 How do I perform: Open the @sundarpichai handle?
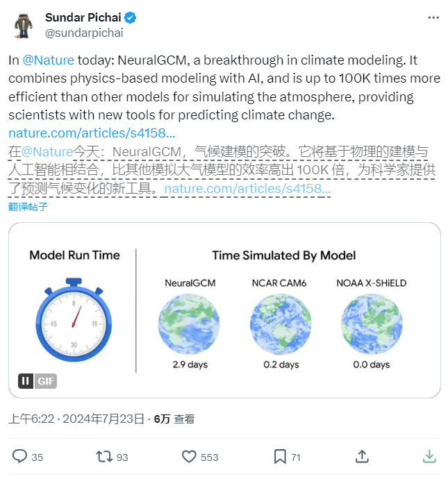tap(84, 33)
